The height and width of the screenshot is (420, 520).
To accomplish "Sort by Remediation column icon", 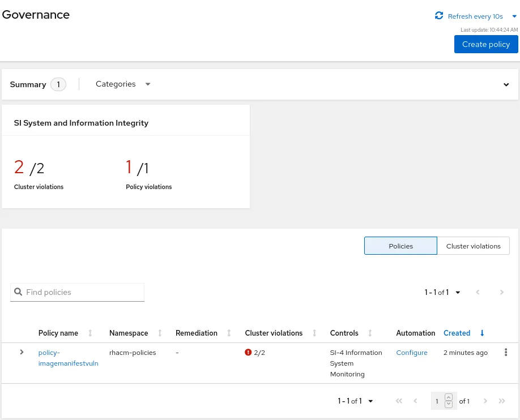I will pos(229,333).
